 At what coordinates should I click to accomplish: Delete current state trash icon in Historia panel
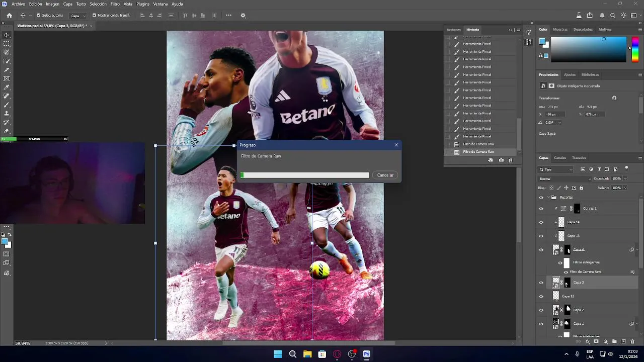pos(511,160)
